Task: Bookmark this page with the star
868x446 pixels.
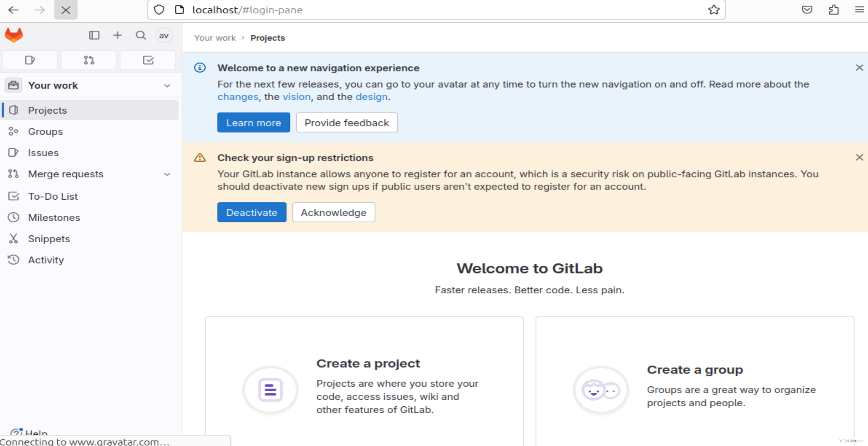Action: point(714,10)
